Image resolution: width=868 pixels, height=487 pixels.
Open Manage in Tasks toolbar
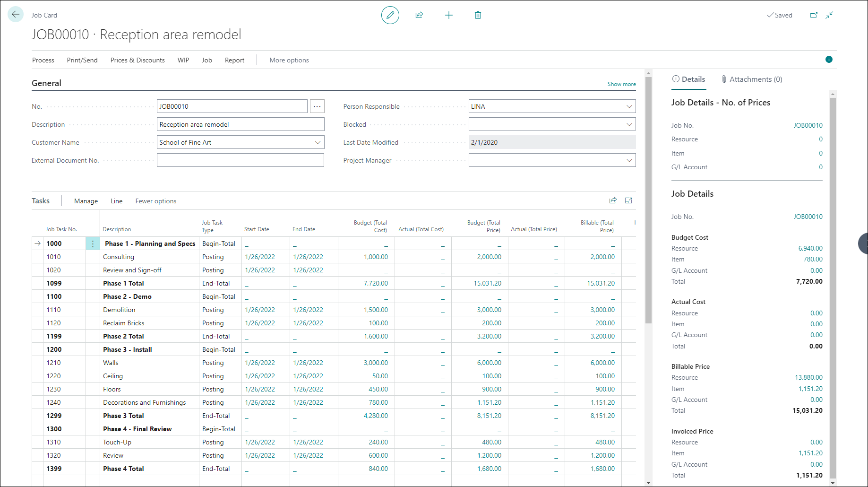(86, 201)
